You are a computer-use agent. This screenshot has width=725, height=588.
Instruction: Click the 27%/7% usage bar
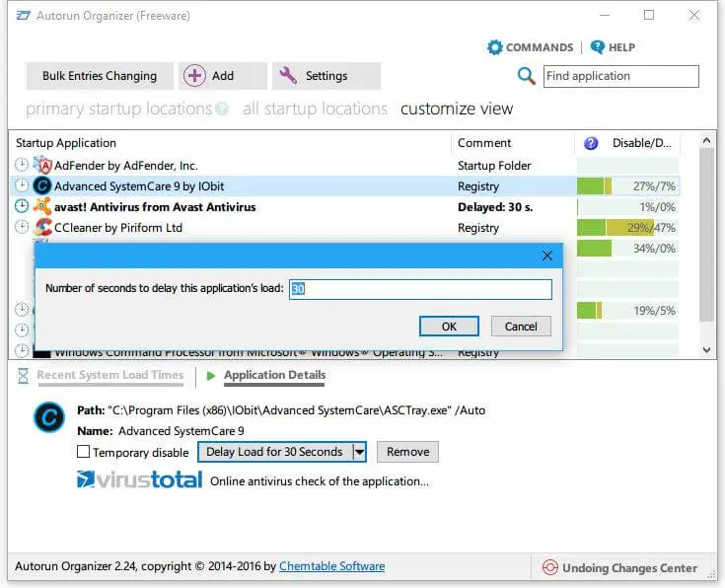(627, 186)
